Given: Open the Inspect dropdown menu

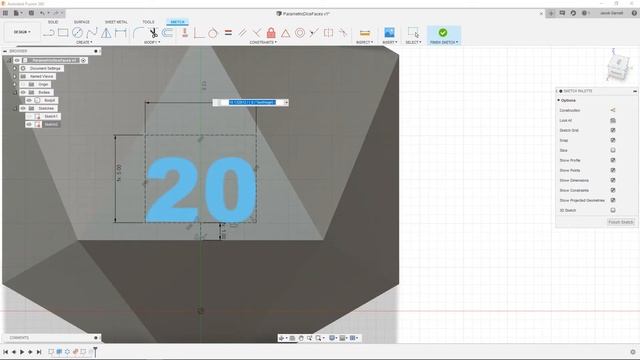Looking at the screenshot, I should point(364,42).
